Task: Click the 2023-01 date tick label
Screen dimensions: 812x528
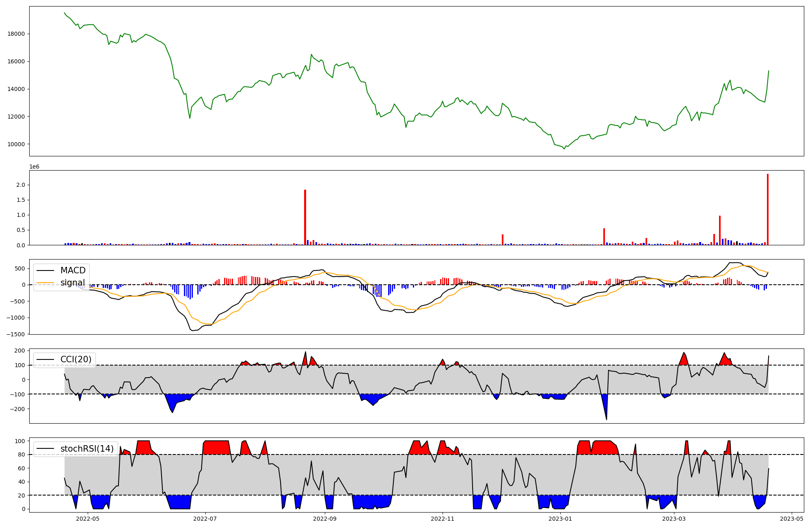Action: click(x=560, y=519)
